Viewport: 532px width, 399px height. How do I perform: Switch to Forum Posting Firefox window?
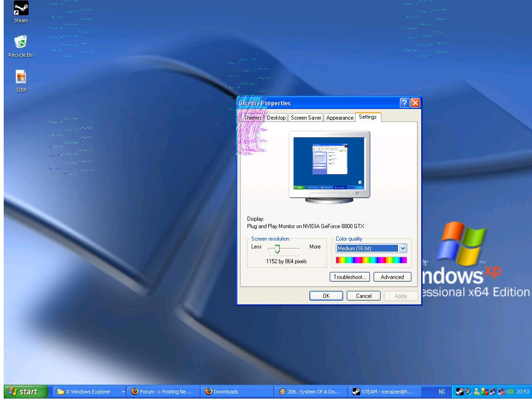coord(163,392)
